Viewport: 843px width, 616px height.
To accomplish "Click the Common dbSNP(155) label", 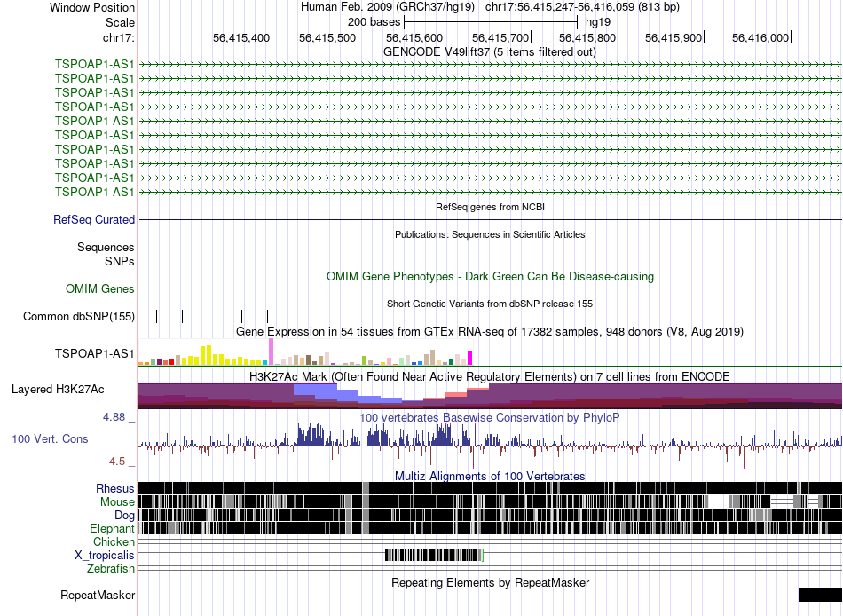I will [79, 316].
